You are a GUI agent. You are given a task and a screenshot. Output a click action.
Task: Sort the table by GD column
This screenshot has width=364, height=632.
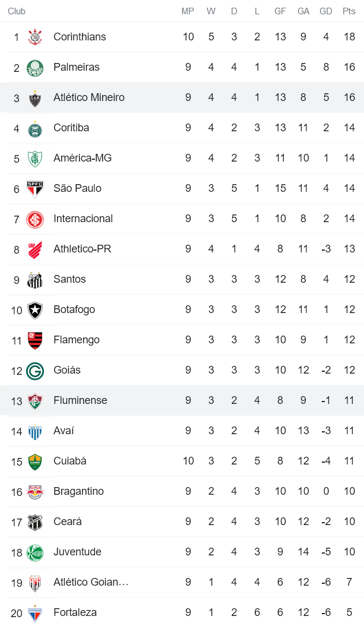point(325,11)
